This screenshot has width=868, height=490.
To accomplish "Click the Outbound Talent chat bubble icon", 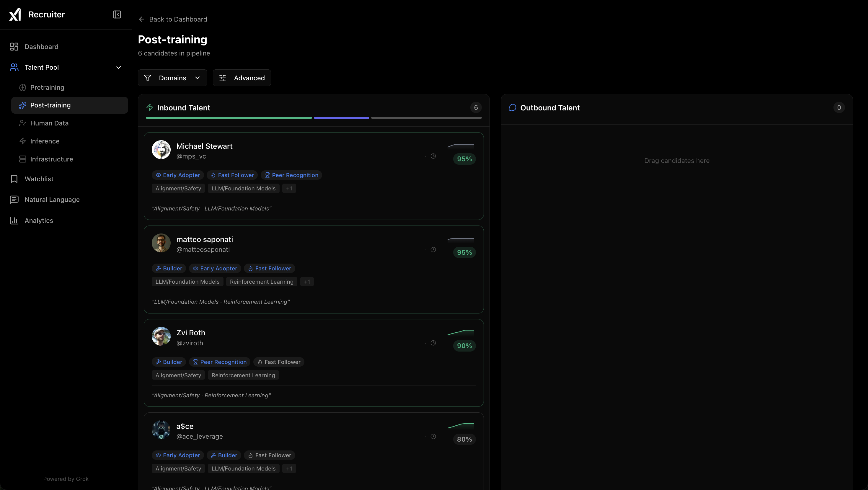I will [x=513, y=107].
